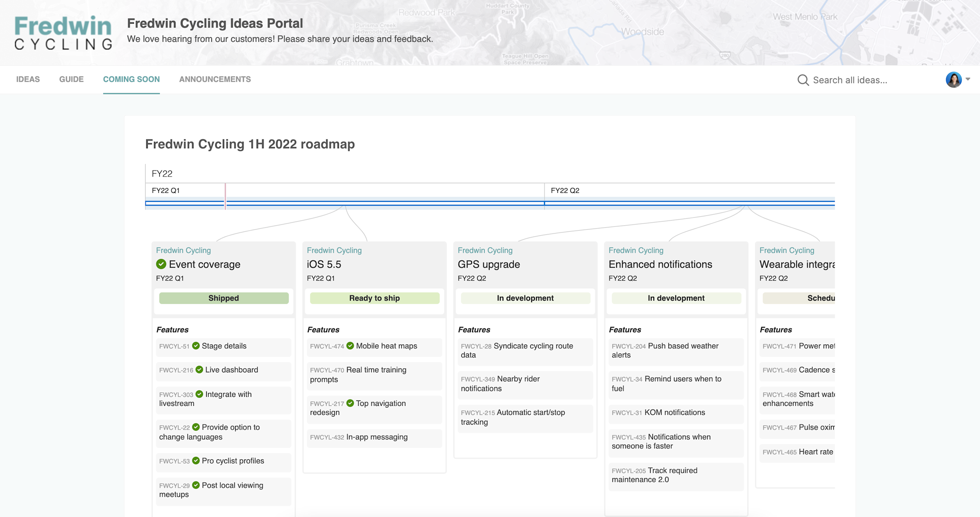Click the checkmark beside Top navigation redesign

(350, 403)
